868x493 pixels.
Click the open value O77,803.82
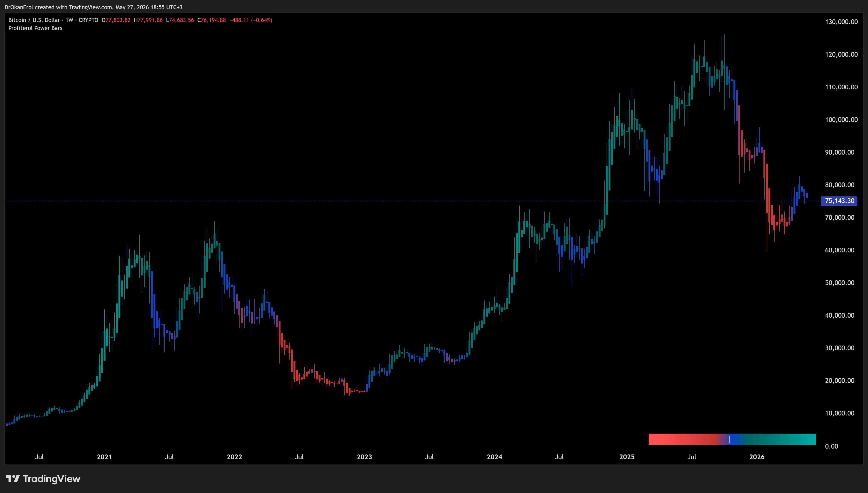click(x=116, y=20)
